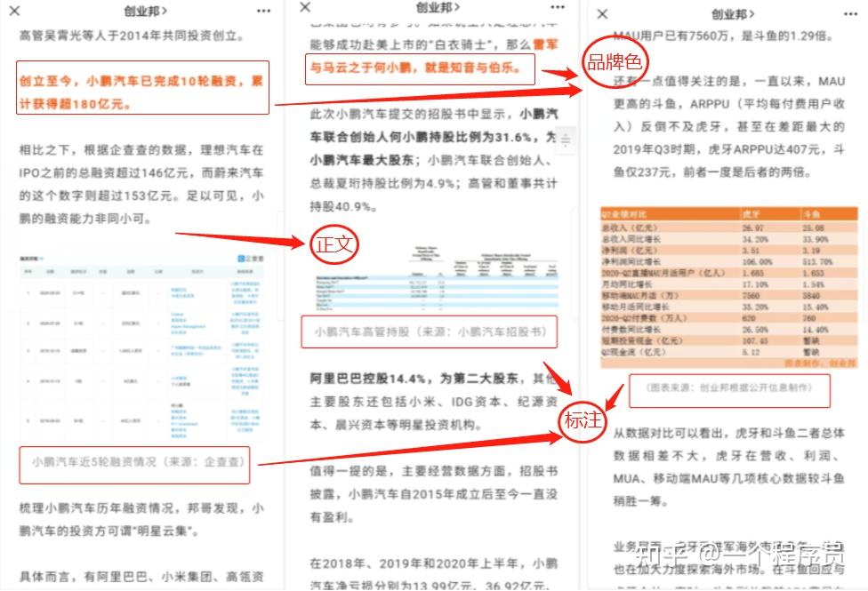Click the 虎牙 column header in orange table
This screenshot has height=591, width=868.
(751, 214)
